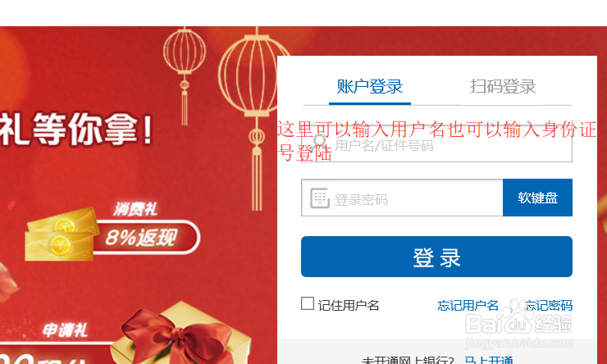Enable the 记住用户名 checkbox
Viewport: 607px width, 364px height.
click(308, 303)
